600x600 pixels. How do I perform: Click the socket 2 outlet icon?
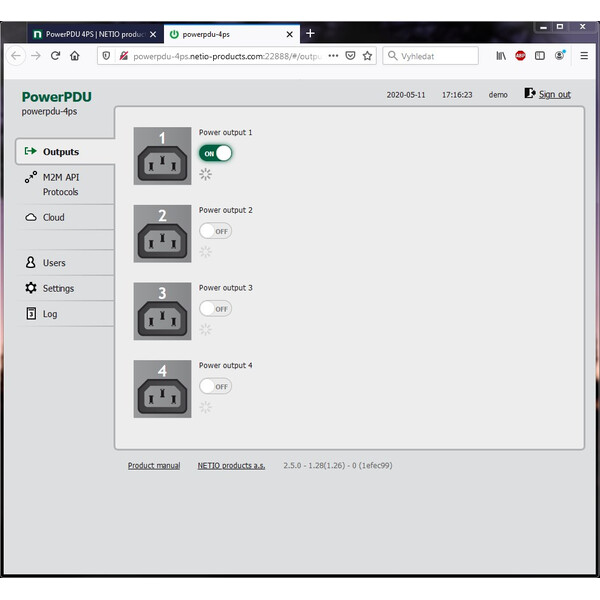(x=162, y=234)
